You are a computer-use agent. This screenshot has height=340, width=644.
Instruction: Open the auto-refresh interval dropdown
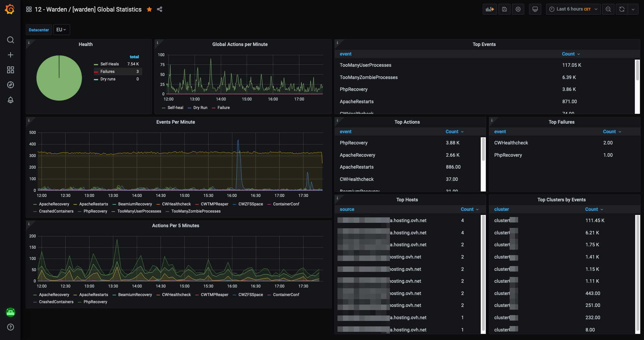pos(633,9)
